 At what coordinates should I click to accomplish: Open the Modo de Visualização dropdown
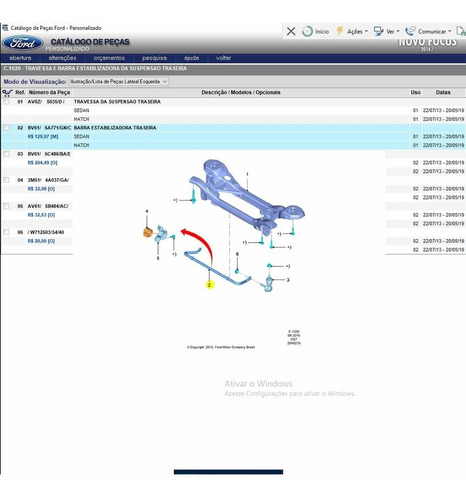point(118,82)
